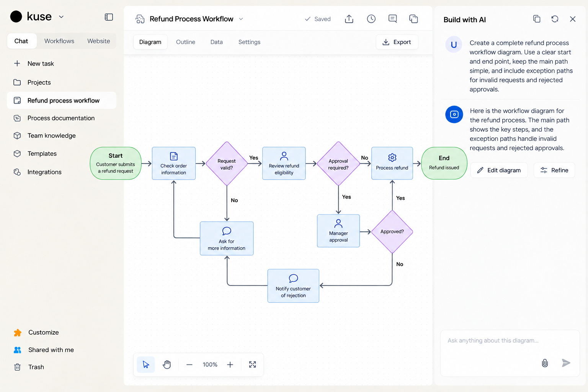Click the duplicate pages icon in header
588x392 pixels.
pyautogui.click(x=413, y=19)
